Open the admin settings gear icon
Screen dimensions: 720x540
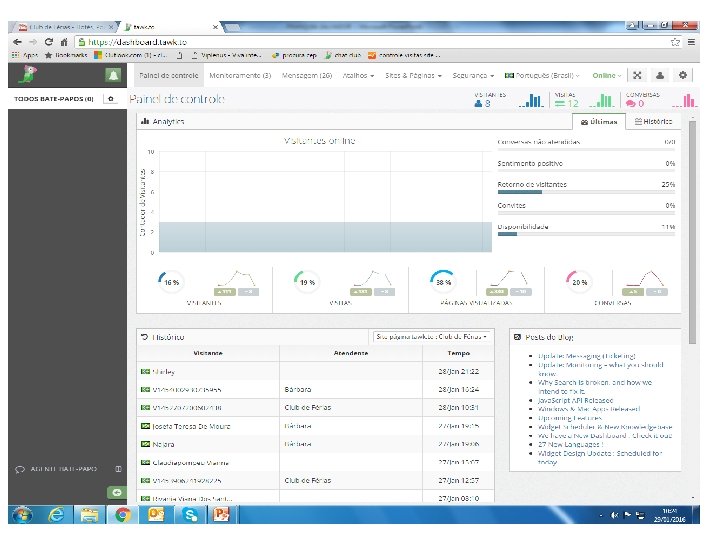(683, 75)
